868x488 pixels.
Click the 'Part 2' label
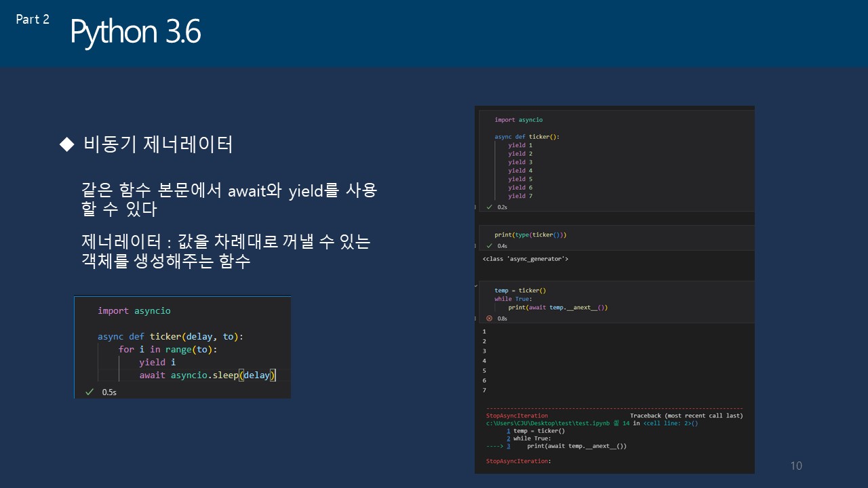(33, 19)
